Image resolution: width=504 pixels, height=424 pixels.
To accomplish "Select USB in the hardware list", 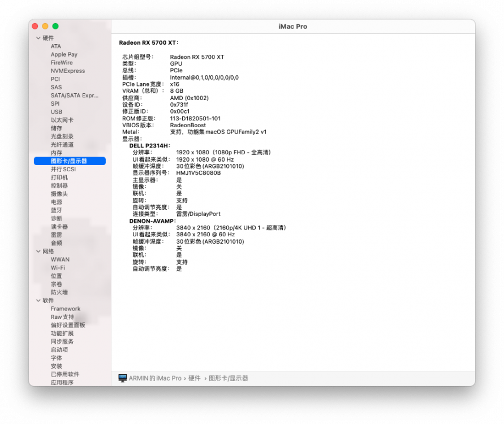I will point(57,112).
